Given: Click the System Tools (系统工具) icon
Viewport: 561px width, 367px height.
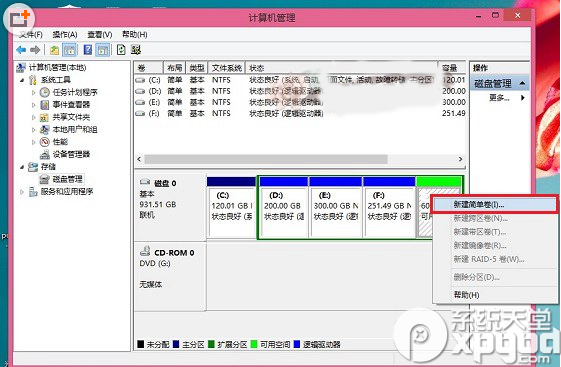Looking at the screenshot, I should coord(33,80).
